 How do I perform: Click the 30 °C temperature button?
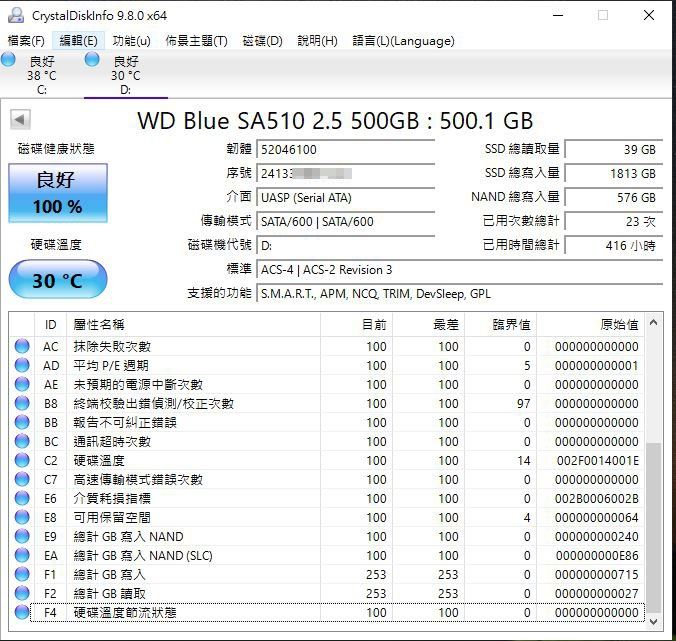(x=58, y=280)
